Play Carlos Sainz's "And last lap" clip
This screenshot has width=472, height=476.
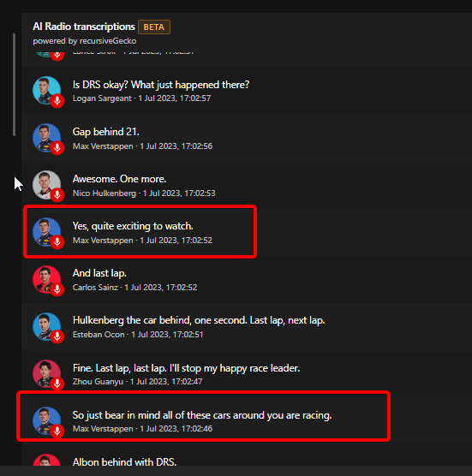click(57, 289)
